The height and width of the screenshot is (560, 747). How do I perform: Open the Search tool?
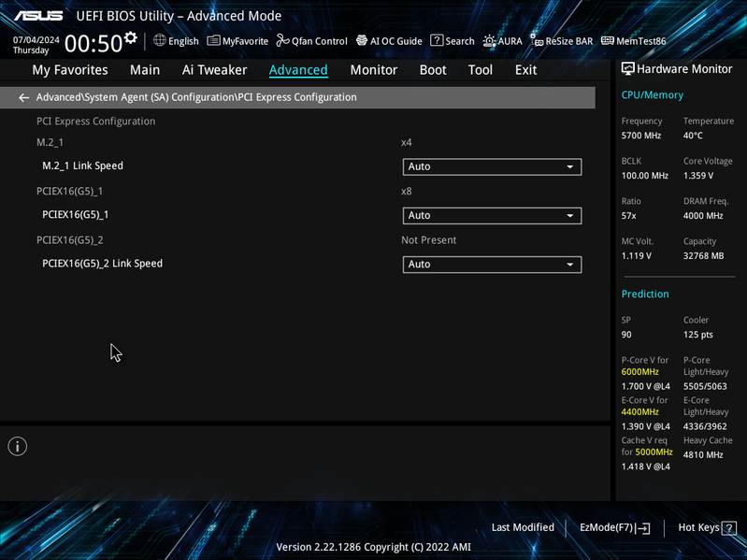coord(453,41)
